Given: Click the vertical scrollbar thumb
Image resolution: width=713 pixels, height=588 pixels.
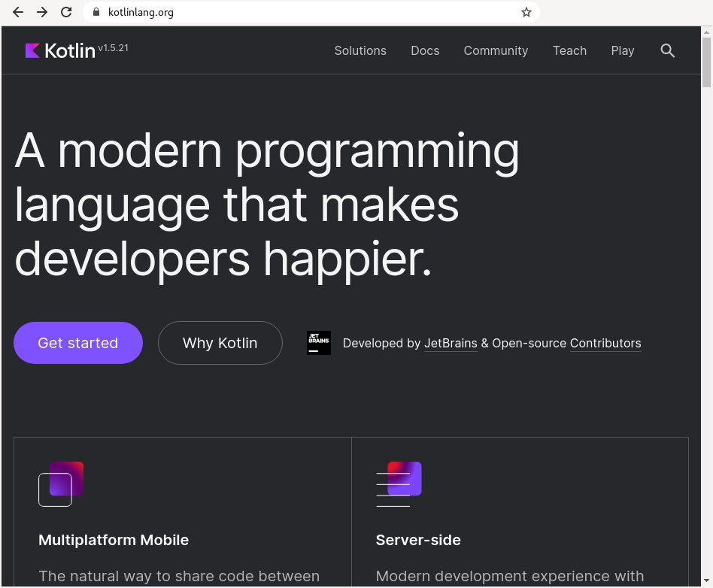Looking at the screenshot, I should 706,62.
